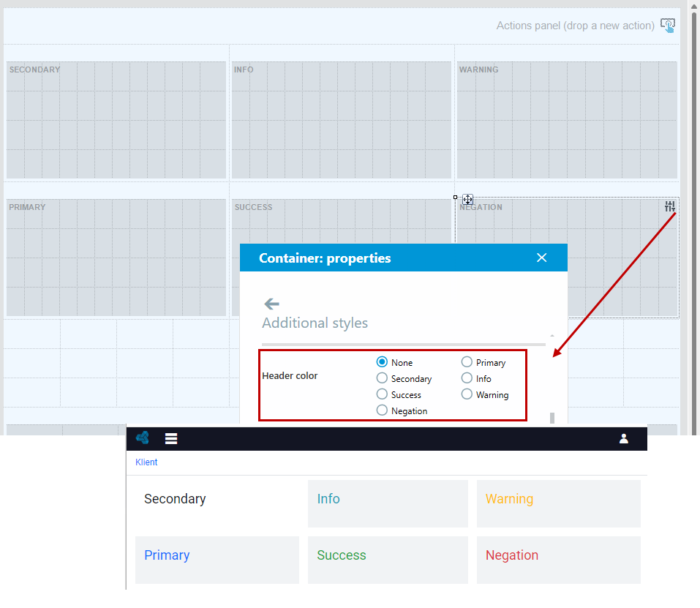Screen dimensions: 700x608
Task: Choose Info as header color
Action: click(x=467, y=378)
